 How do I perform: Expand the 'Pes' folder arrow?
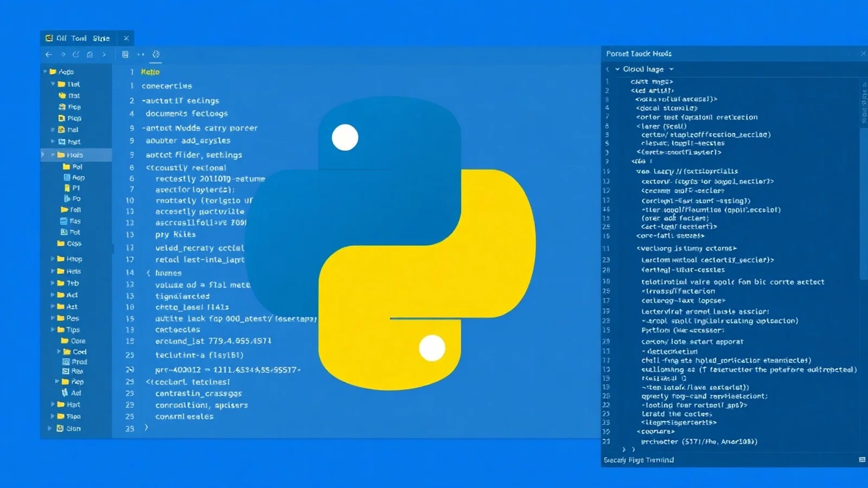(53, 318)
